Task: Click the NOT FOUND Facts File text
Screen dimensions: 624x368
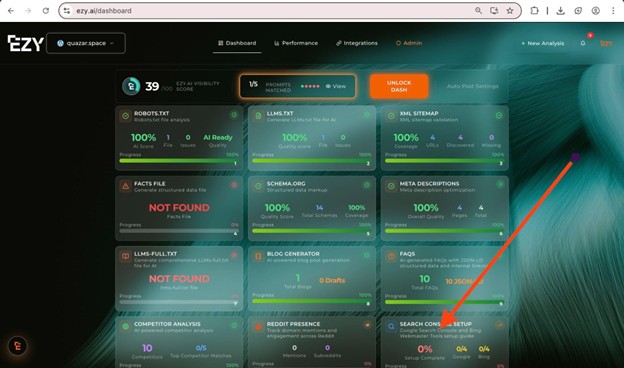Action: coord(179,208)
